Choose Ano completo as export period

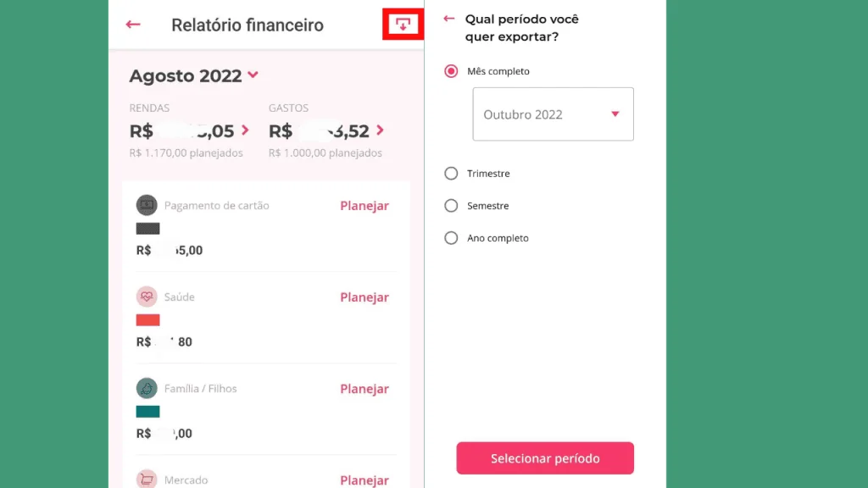click(x=450, y=238)
